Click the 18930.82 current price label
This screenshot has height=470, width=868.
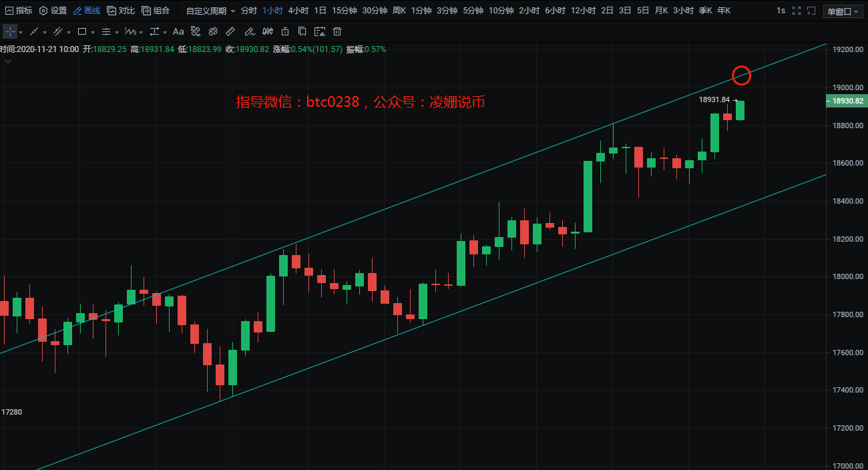847,101
